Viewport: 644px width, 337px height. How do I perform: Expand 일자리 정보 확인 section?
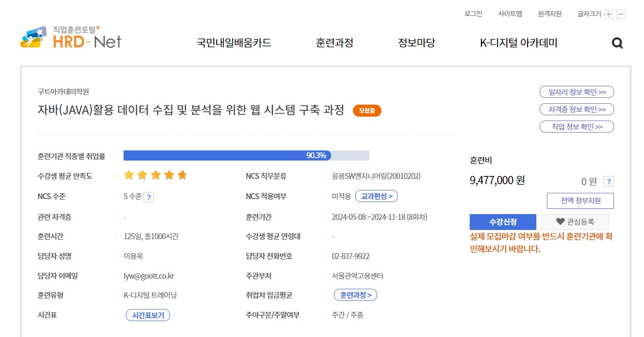pyautogui.click(x=576, y=92)
